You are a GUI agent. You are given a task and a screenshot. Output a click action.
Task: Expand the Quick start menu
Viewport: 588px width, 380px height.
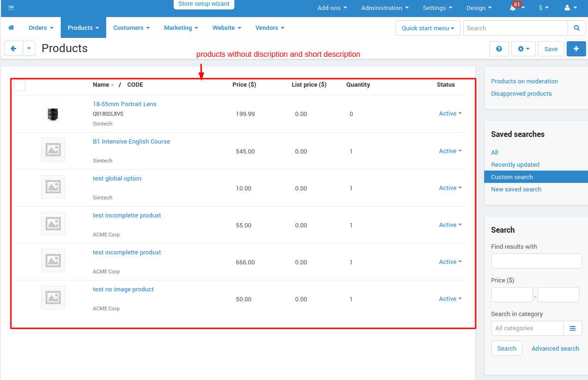(x=428, y=28)
